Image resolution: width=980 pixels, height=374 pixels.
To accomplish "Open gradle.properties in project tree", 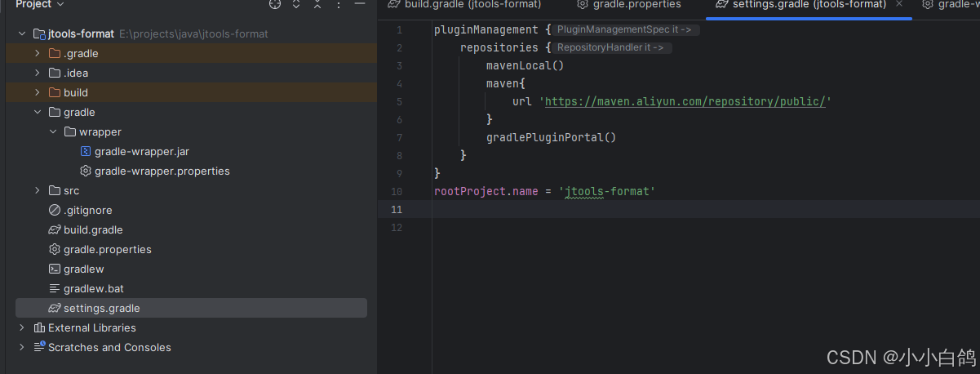I will (108, 250).
